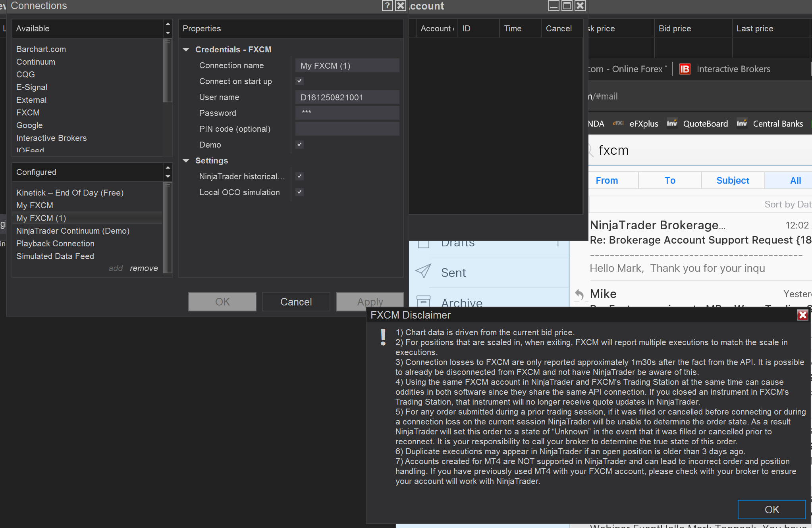Close the FXCM Disclaimer with red X
Image resolution: width=812 pixels, height=528 pixels.
point(803,315)
